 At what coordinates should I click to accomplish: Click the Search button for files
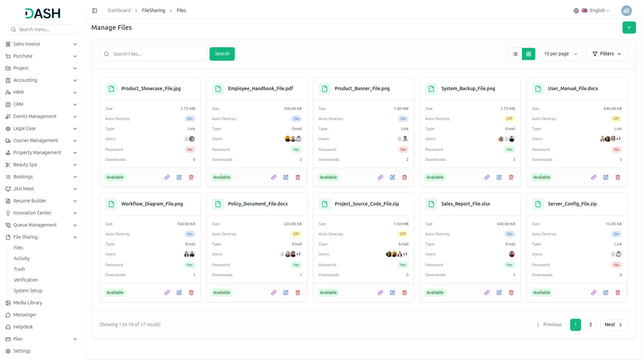point(222,54)
